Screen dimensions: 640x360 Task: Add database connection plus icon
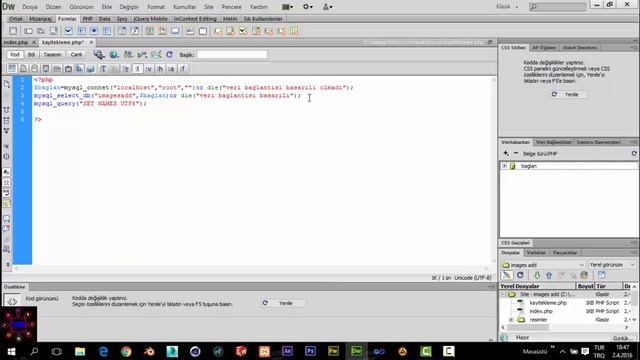coord(506,153)
